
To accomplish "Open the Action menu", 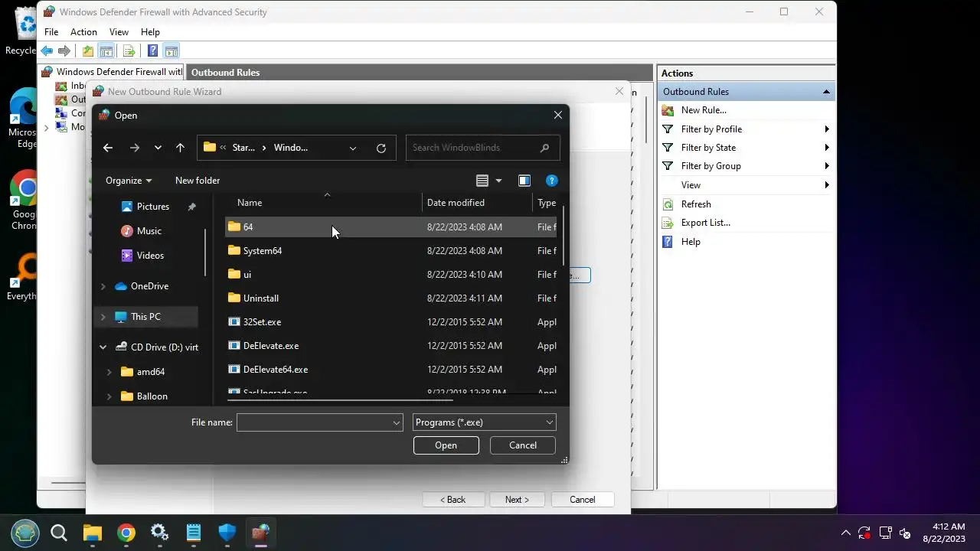I will (x=83, y=32).
